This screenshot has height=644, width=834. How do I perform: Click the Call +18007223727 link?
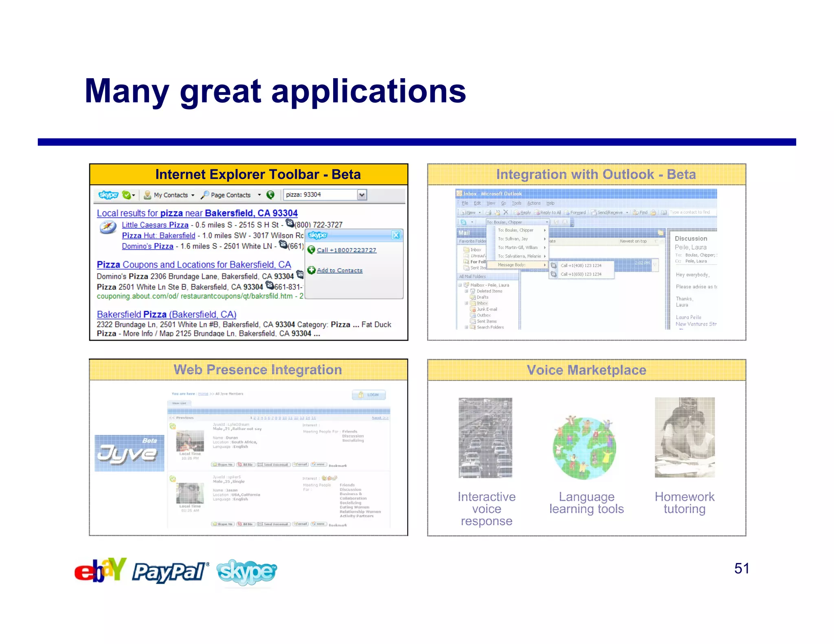346,250
